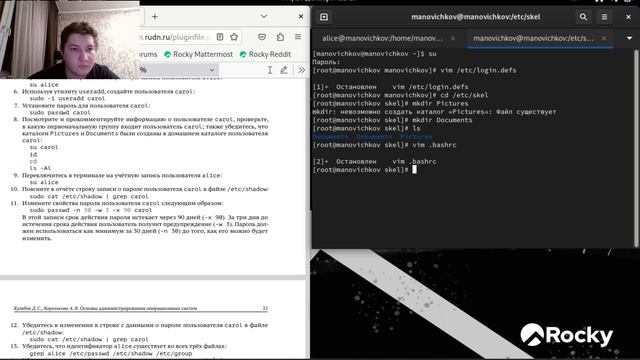Viewport: 640px width, 360px height.
Task: Click 'ls -Al' command in the PDF
Action: 40,168
